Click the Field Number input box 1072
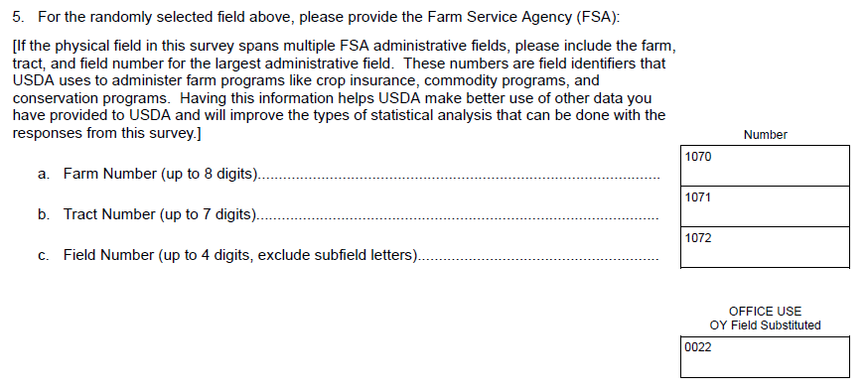Screen dimensions: 868x390 pyautogui.click(x=765, y=247)
